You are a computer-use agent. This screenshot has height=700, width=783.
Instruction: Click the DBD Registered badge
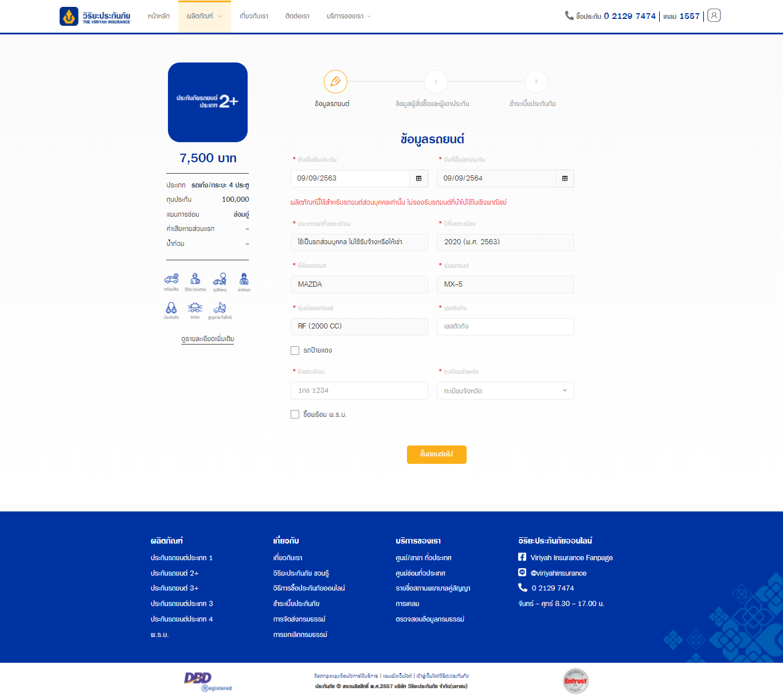click(208, 682)
